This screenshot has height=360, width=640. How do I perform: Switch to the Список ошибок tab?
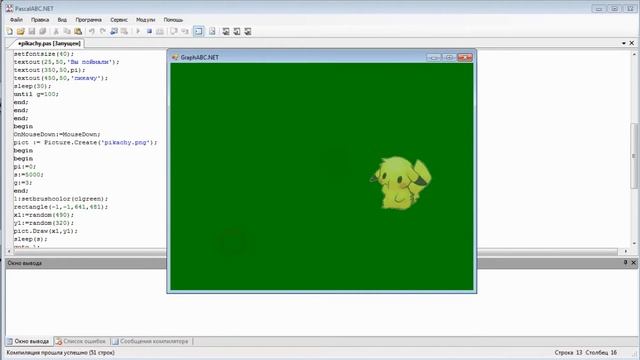click(x=81, y=341)
